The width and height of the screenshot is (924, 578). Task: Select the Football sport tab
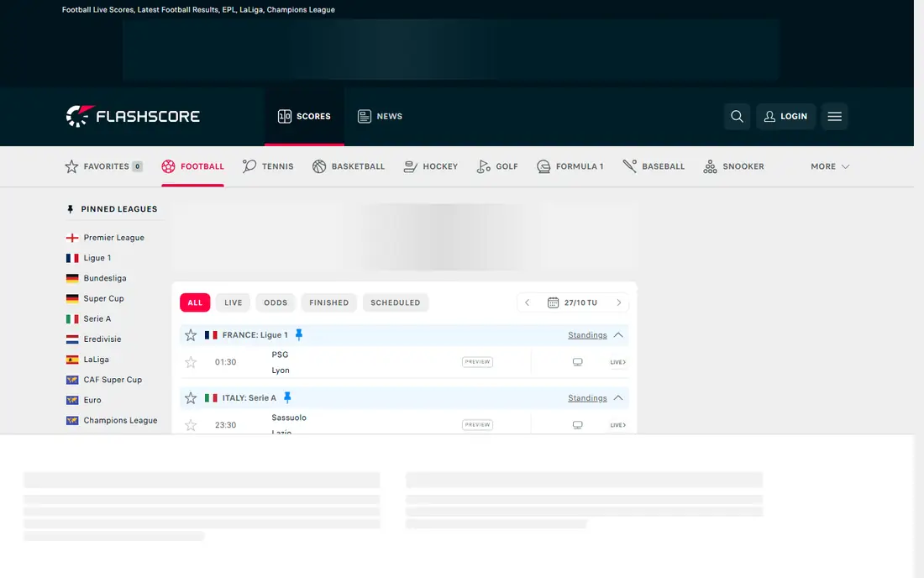(192, 166)
